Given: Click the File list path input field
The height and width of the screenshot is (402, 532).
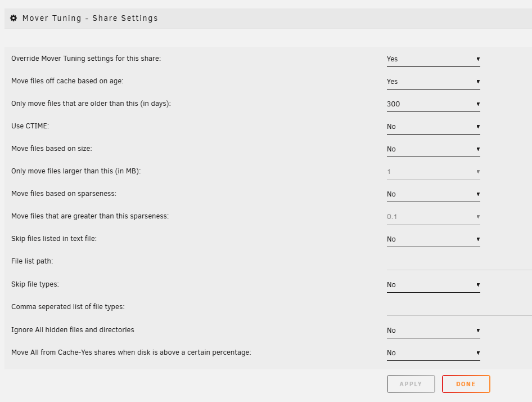Looking at the screenshot, I should click(459, 262).
